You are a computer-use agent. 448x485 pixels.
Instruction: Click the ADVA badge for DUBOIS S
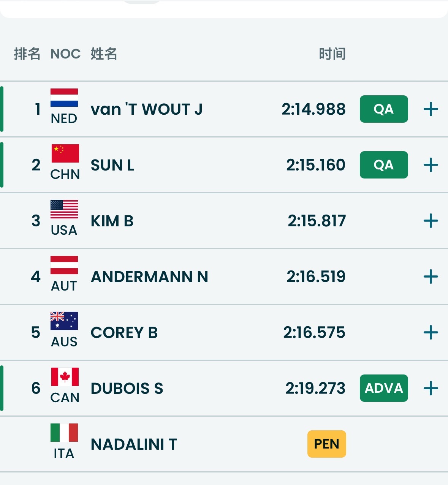coord(384,389)
